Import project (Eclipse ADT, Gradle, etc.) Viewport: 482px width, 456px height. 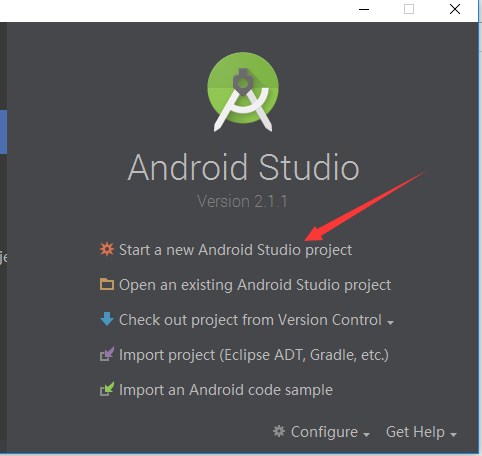click(254, 355)
